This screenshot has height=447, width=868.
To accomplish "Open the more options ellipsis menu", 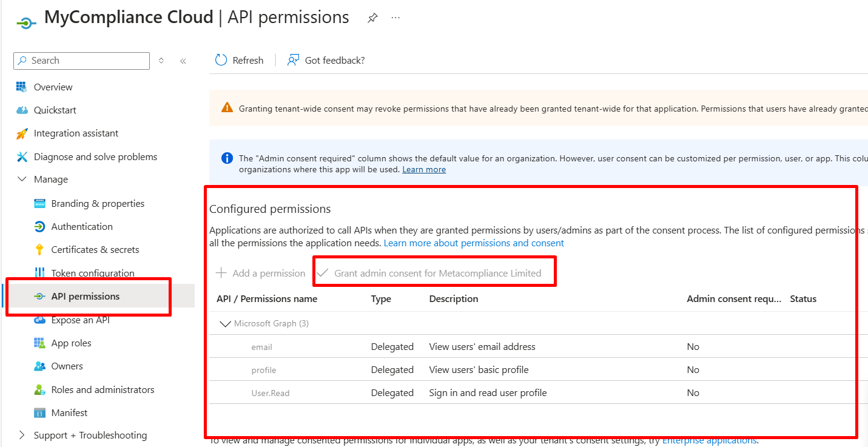I will pyautogui.click(x=396, y=18).
